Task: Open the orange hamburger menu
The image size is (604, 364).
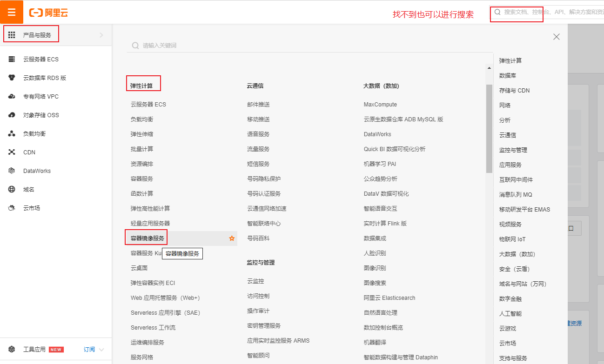Action: [11, 11]
